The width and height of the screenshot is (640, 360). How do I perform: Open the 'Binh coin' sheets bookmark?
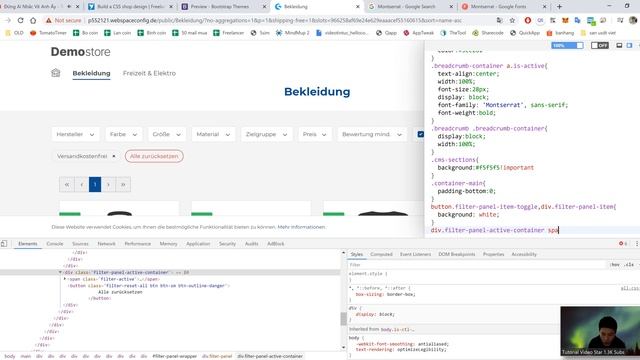pyautogui.click(x=151, y=33)
